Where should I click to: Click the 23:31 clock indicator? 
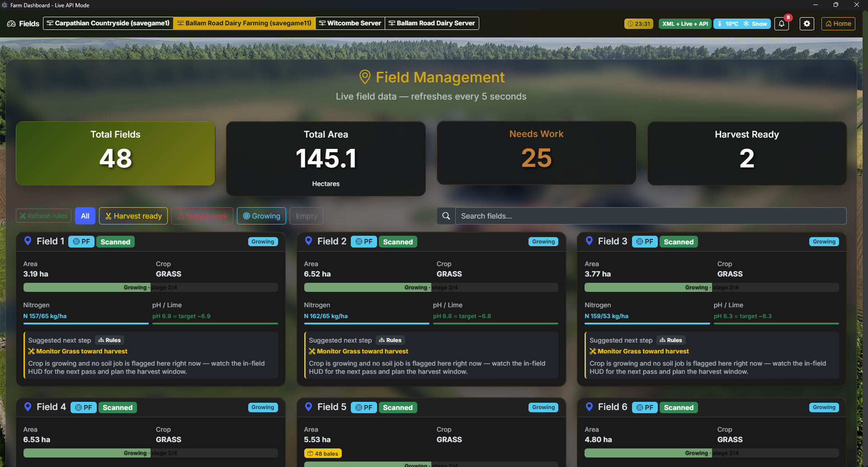click(x=639, y=24)
